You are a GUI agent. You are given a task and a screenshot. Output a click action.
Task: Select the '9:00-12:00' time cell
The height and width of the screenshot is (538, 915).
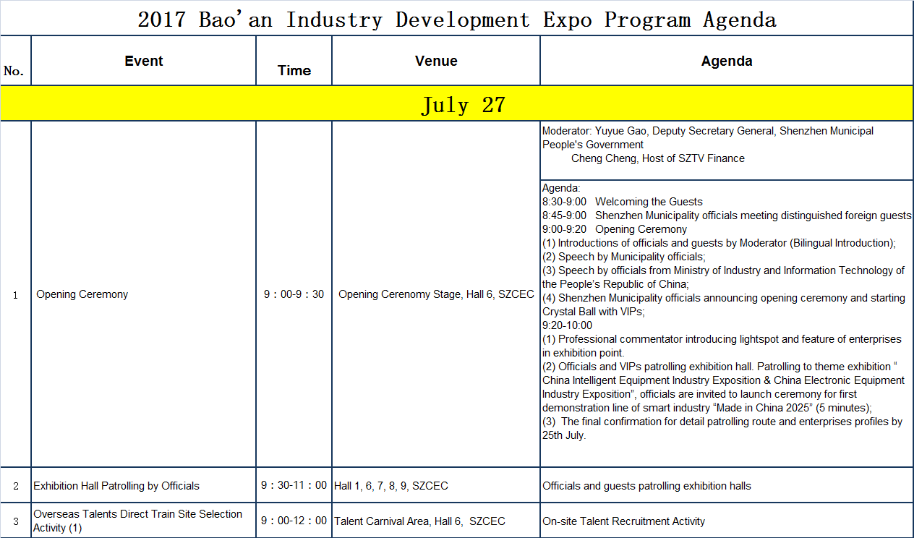point(294,520)
